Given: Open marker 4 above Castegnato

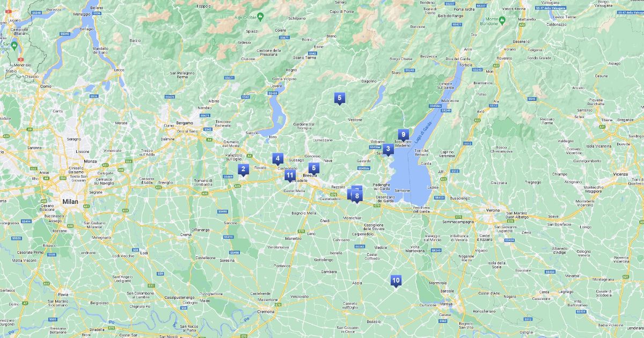Looking at the screenshot, I should click(x=277, y=159).
